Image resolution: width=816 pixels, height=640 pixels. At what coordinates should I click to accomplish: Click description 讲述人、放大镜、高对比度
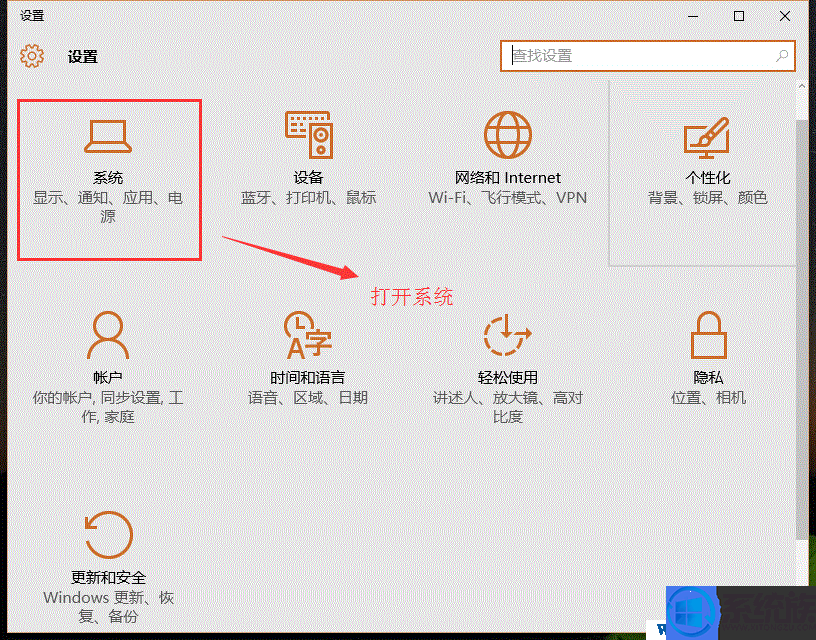click(x=507, y=407)
